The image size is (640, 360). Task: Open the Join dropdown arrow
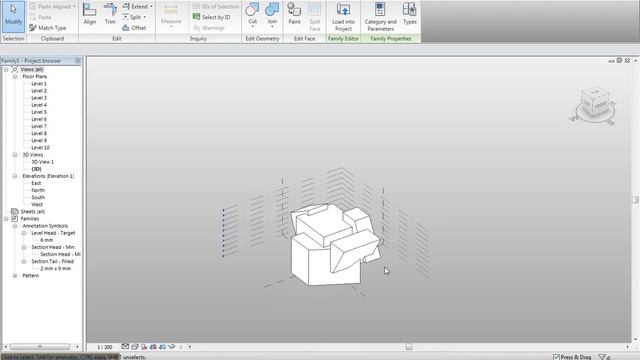pos(272,27)
